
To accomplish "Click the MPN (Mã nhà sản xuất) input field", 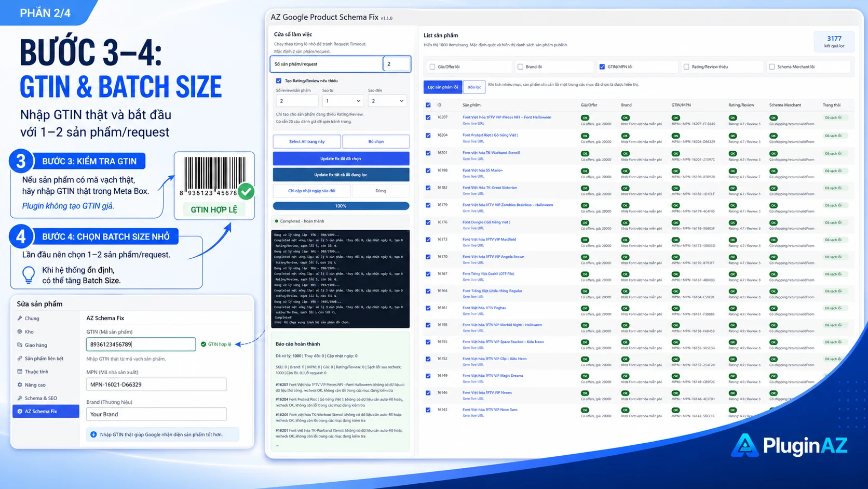I will 156,385.
